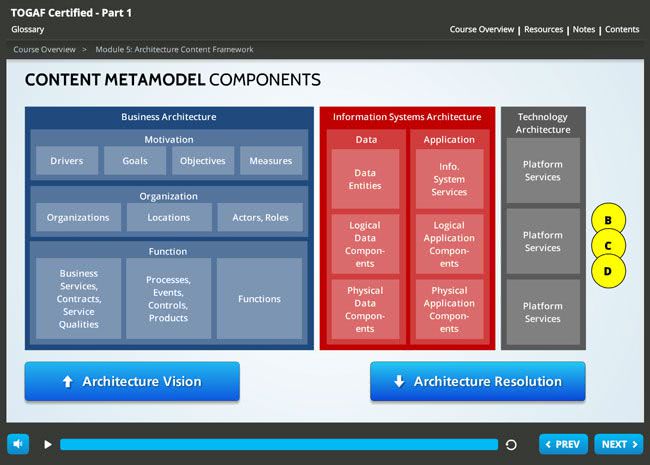Select yellow circle marker D
Viewport: 650px width, 465px height.
[608, 271]
